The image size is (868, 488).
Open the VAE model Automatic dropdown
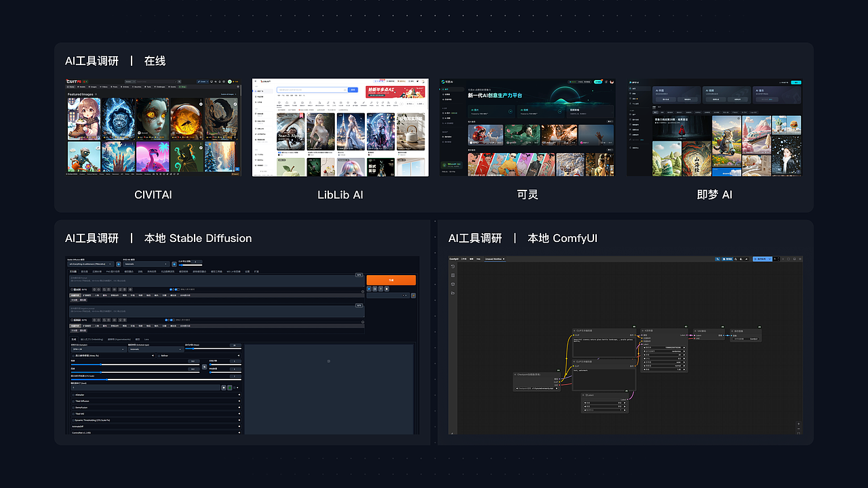pos(146,264)
